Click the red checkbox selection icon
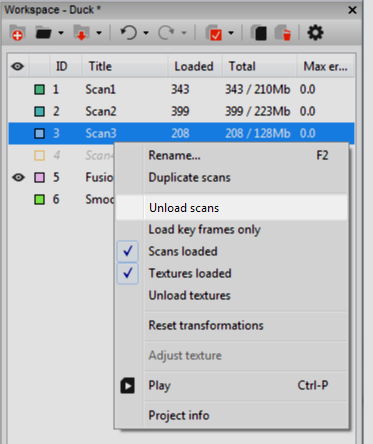The image size is (373, 444). coord(214,33)
